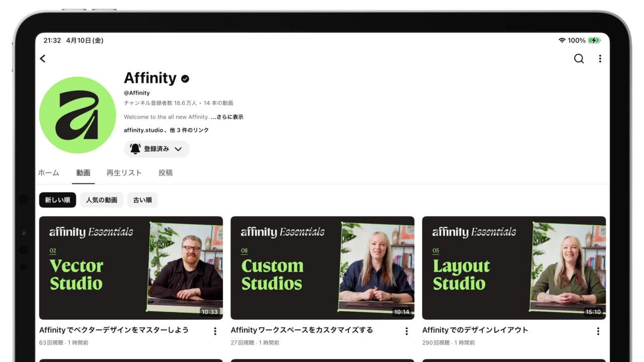The image size is (644, 362).
Task: Open options menu for Vector Studio video
Action: click(x=215, y=331)
